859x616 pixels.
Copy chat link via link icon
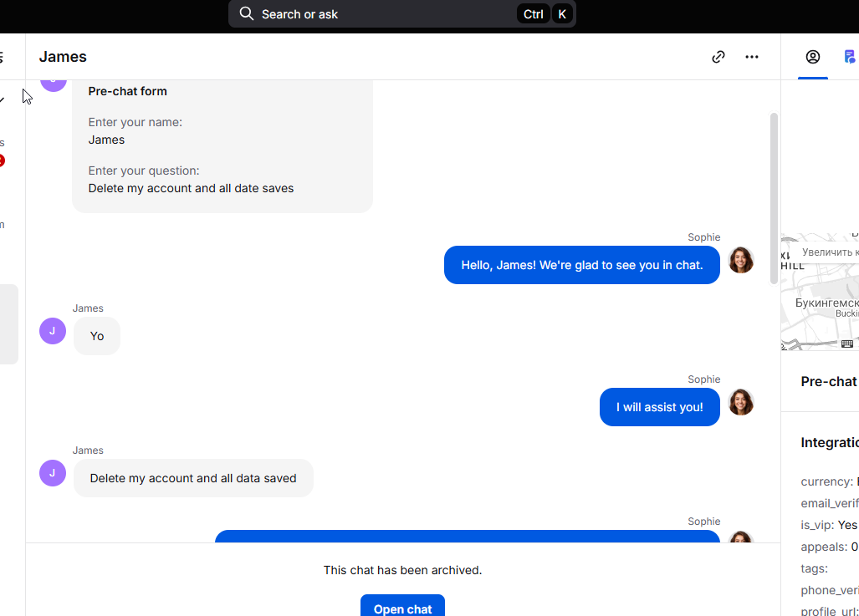pyautogui.click(x=718, y=57)
